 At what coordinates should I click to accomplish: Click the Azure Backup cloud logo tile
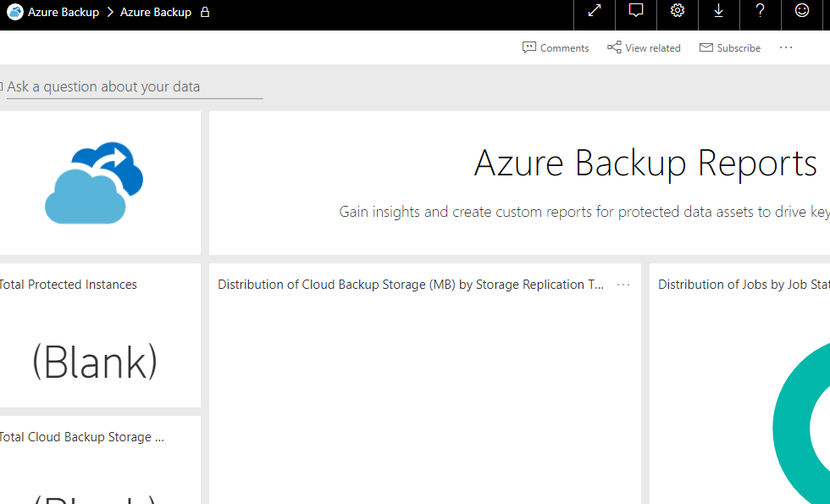pyautogui.click(x=95, y=183)
